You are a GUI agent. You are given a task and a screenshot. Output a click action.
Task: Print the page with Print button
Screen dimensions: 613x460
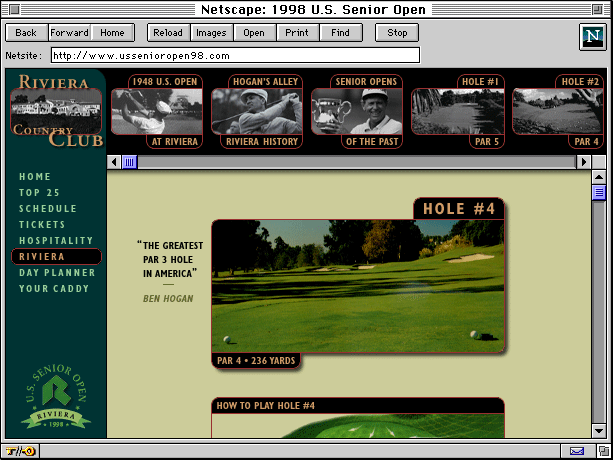coord(298,32)
